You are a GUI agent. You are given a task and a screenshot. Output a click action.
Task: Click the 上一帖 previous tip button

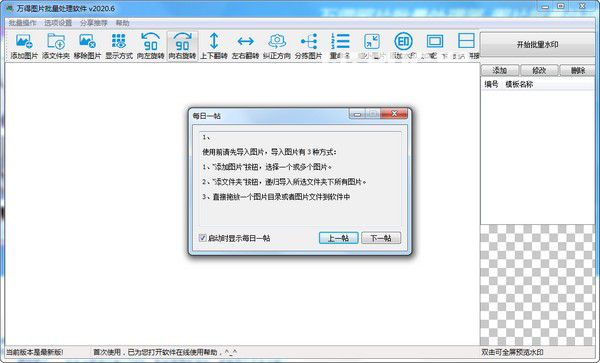[339, 238]
